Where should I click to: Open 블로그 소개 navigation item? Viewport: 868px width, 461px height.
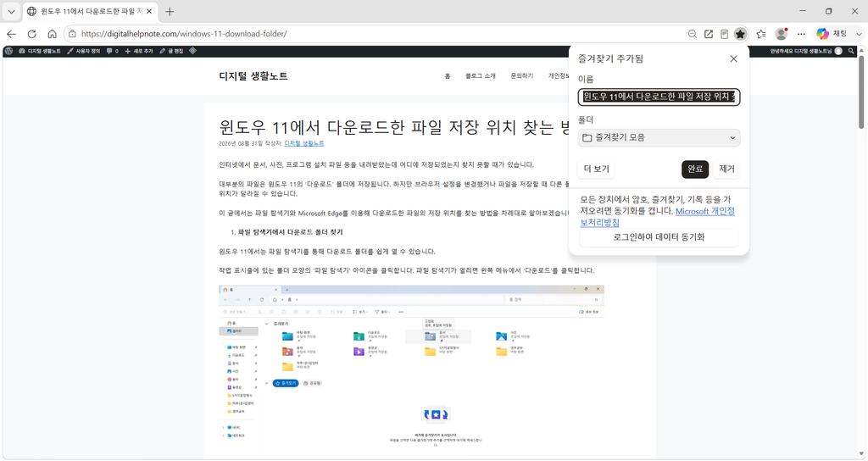(x=481, y=76)
